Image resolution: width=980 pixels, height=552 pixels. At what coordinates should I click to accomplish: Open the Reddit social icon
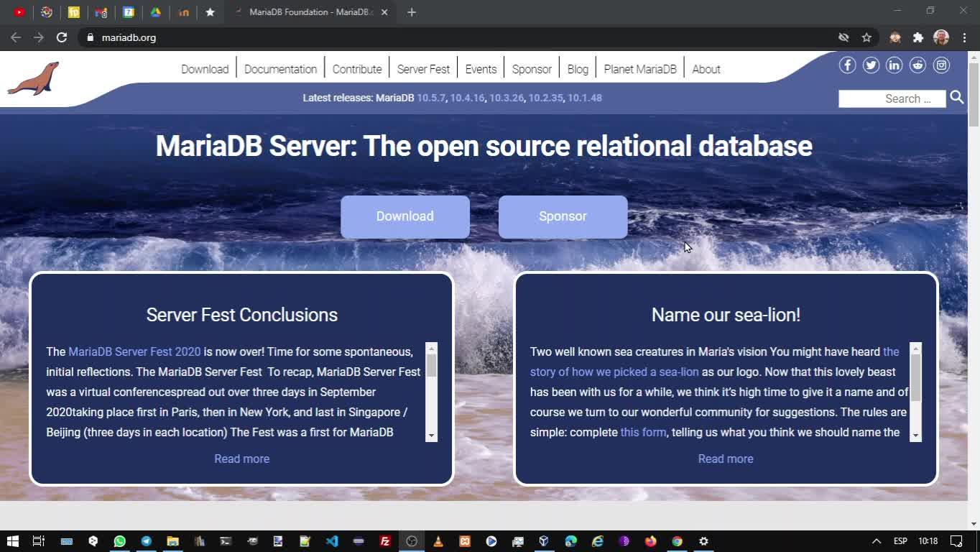coord(917,65)
